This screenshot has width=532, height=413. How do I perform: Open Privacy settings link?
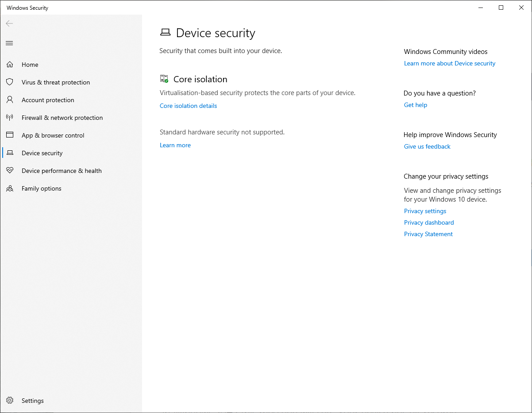[425, 211]
